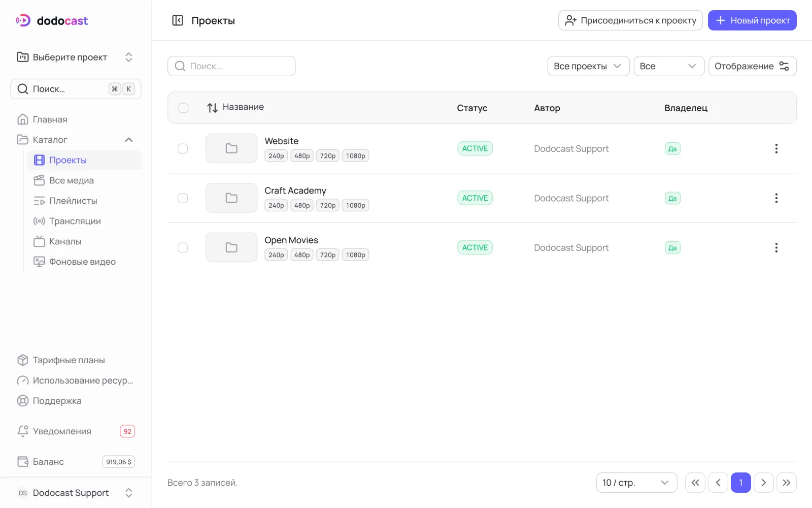Open the Все проекты filter dropdown
Image resolution: width=812 pixels, height=508 pixels.
[589, 66]
